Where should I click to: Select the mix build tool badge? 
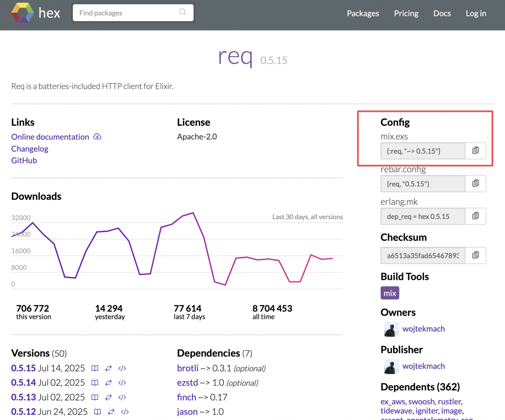pyautogui.click(x=390, y=293)
